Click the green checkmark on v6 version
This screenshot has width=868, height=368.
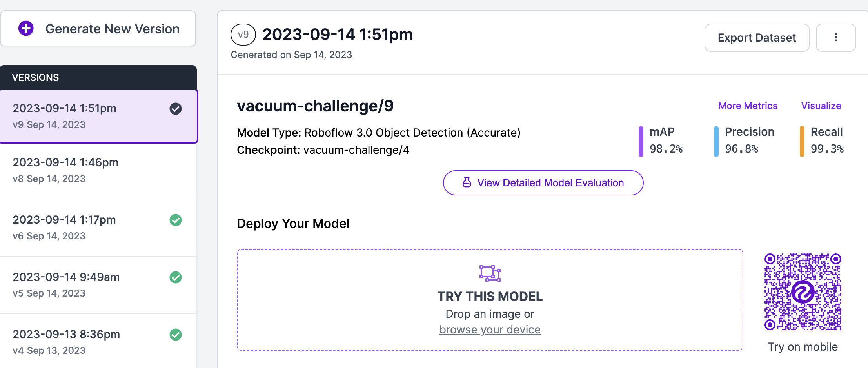tap(175, 220)
